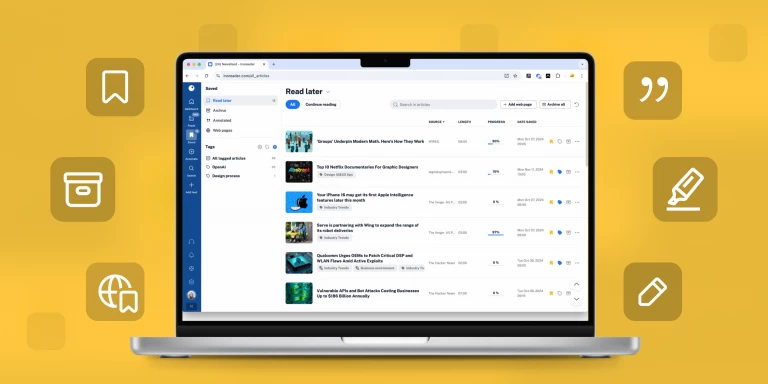
Task: Toggle the yellow saved bookmark on the 'Groups' article
Action: point(551,142)
